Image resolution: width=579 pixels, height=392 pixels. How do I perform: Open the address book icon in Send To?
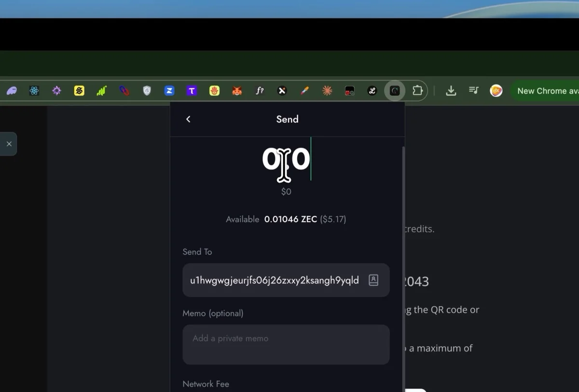point(373,280)
